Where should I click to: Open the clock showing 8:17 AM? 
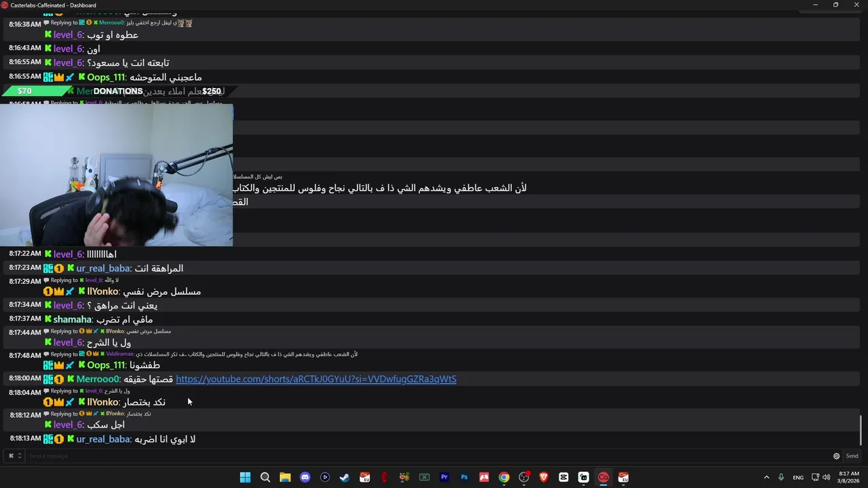pos(849,477)
